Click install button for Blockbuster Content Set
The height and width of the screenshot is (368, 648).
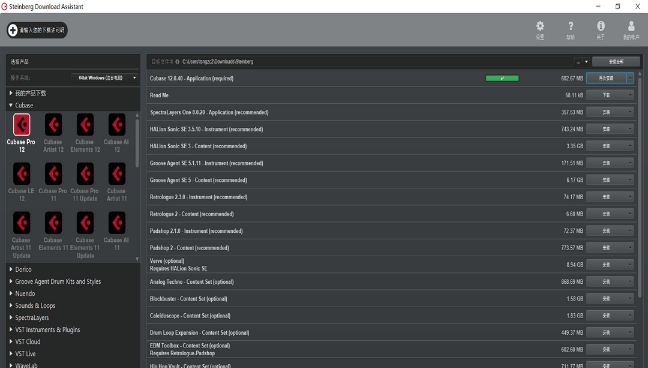coord(606,299)
